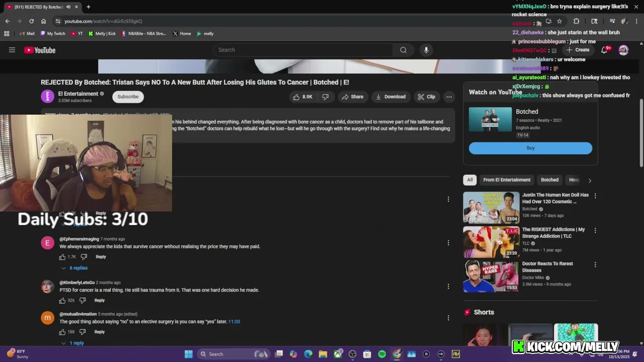644x362 pixels.
Task: Start voice search with the microphone
Action: 426,50
